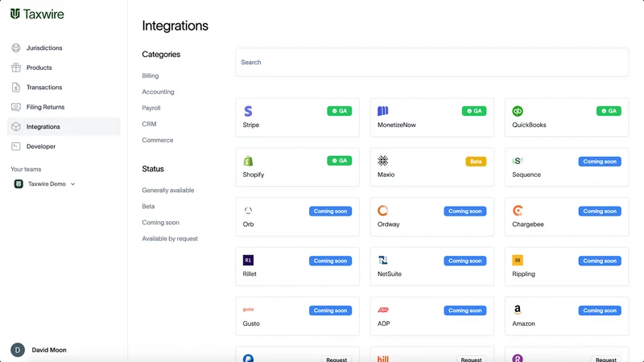This screenshot has height=362, width=644.
Task: Filter by Accounting category
Action: tap(158, 92)
